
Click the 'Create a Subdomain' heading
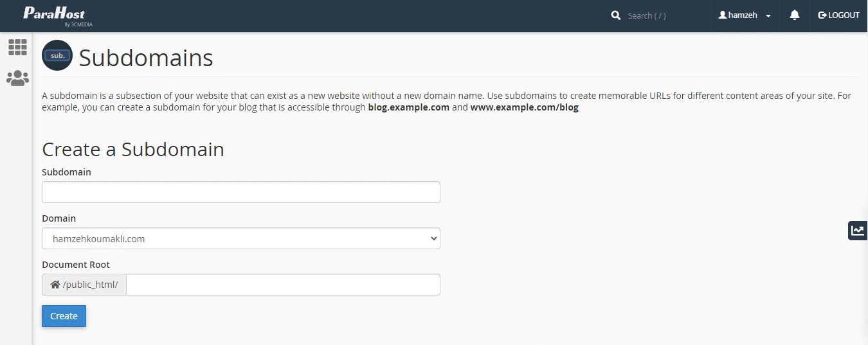(x=133, y=149)
